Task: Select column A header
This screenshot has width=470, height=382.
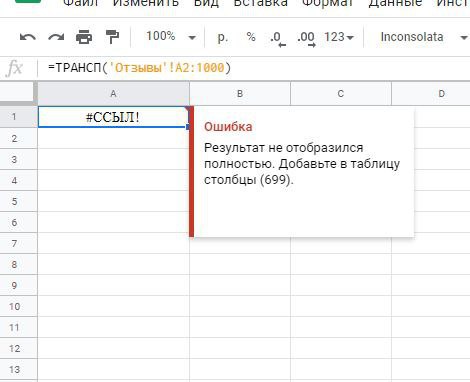Action: point(113,94)
